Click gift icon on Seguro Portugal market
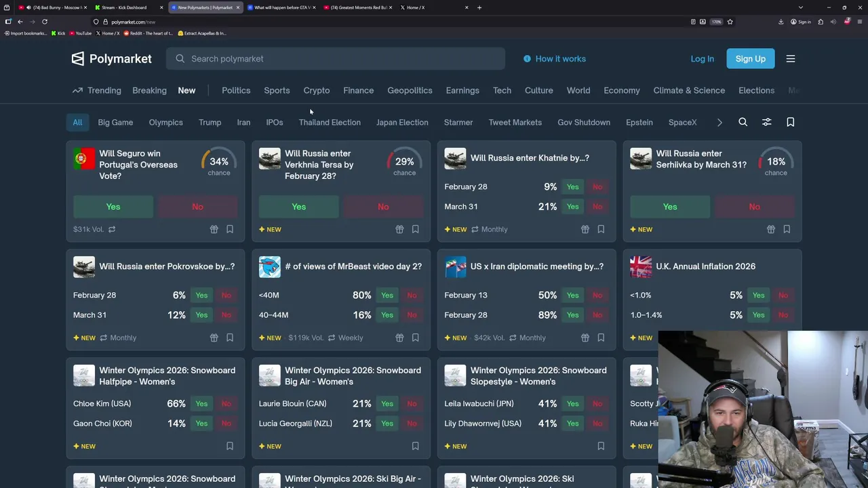The width and height of the screenshot is (868, 488). (x=214, y=229)
